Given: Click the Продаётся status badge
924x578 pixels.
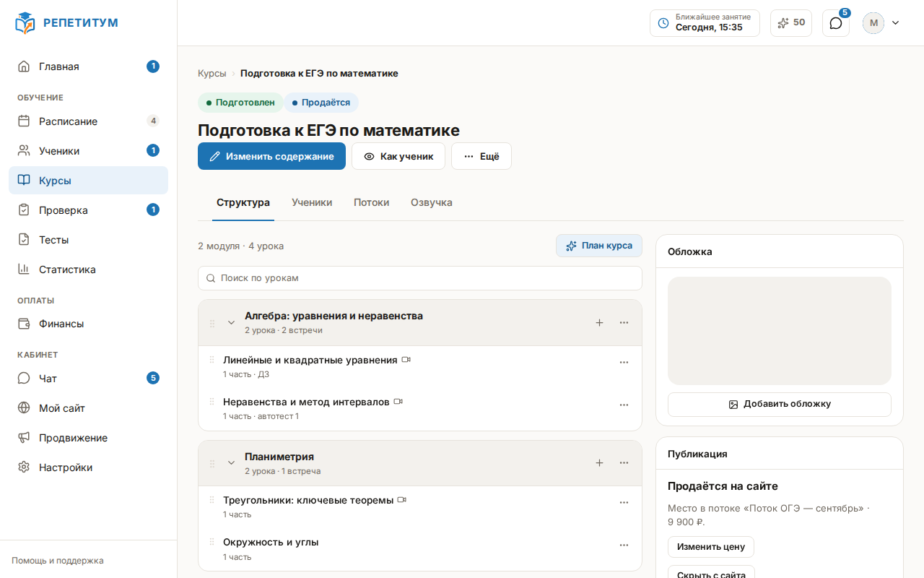Looking at the screenshot, I should tap(321, 103).
